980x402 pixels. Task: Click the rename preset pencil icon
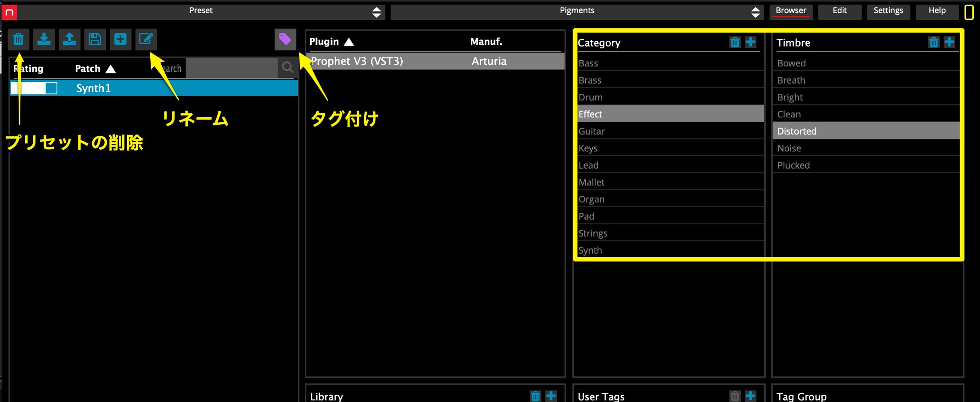[x=146, y=39]
